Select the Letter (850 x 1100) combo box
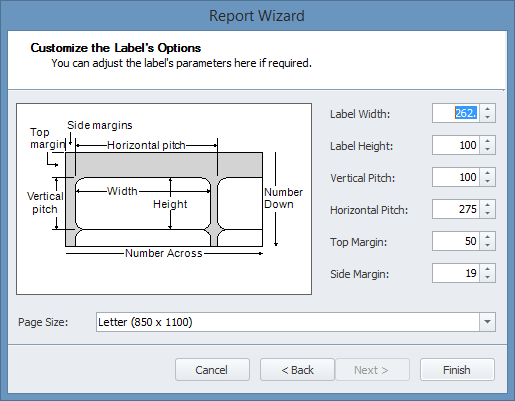The height and width of the screenshot is (401, 515). coord(296,322)
